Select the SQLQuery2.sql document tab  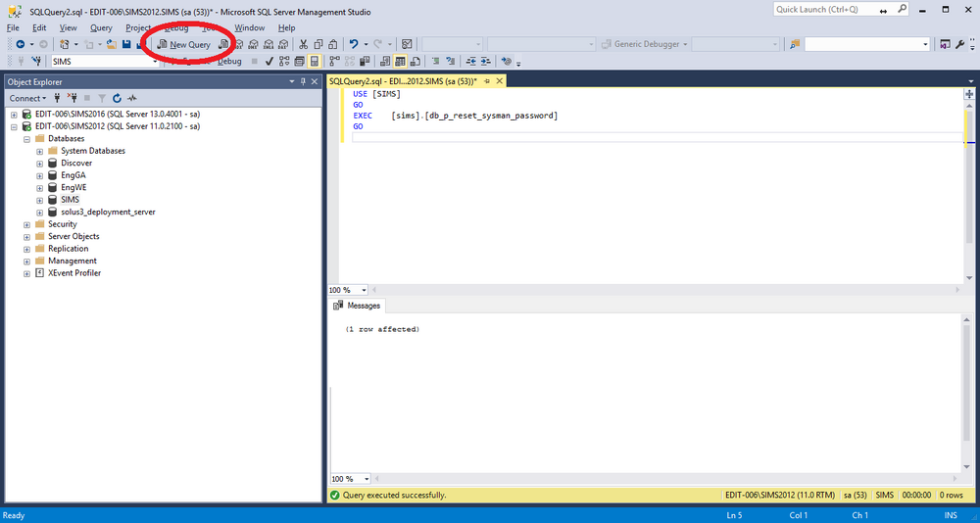point(403,81)
